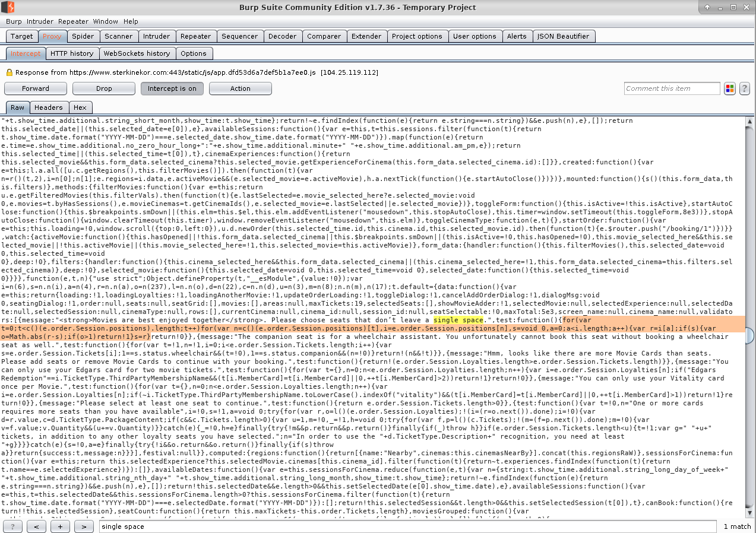Open search options plus button
This screenshot has height=533, width=756.
tap(60, 526)
